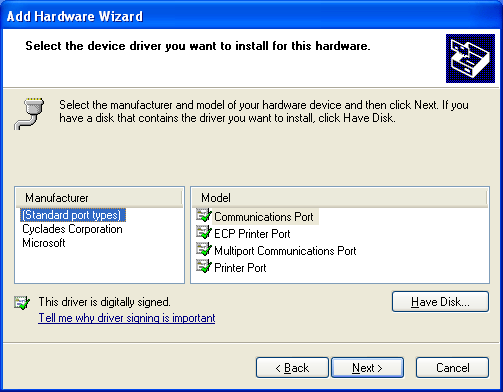The image size is (503, 392).
Task: Select (Standard port types) manufacturer
Action: [x=73, y=215]
